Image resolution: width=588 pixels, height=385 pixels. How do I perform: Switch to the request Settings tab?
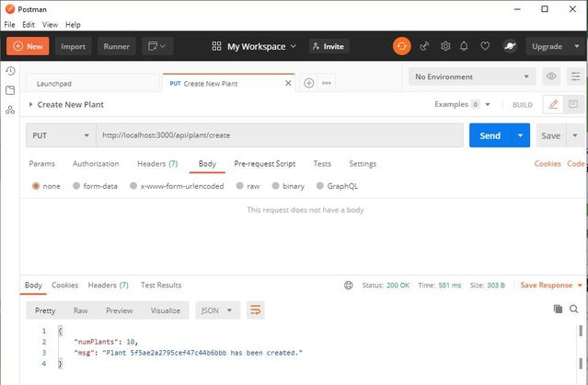coord(363,164)
